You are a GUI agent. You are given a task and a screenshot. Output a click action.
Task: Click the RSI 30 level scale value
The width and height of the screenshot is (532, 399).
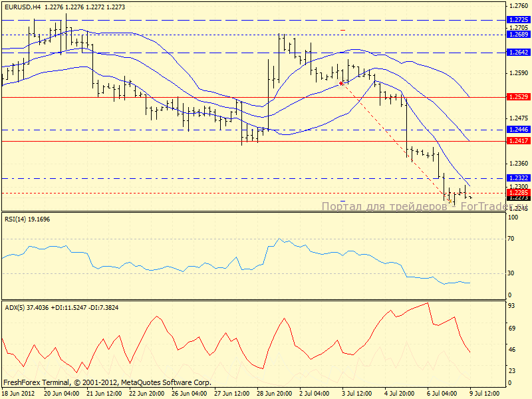[511, 273]
